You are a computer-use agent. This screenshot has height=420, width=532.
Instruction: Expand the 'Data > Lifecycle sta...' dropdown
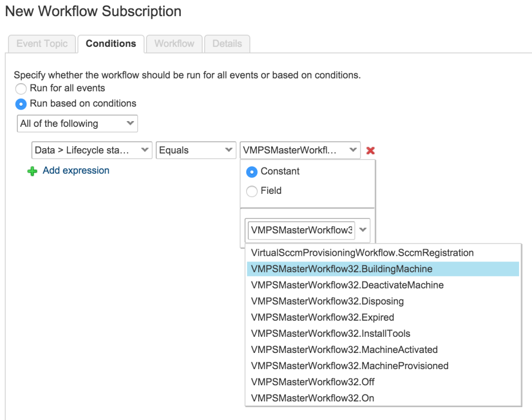(x=91, y=150)
